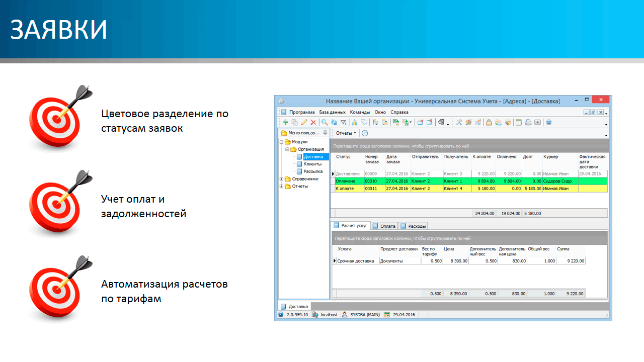Screen dimensions: 644x362
Task: Click the pencil Edit record icon
Action: pos(304,122)
